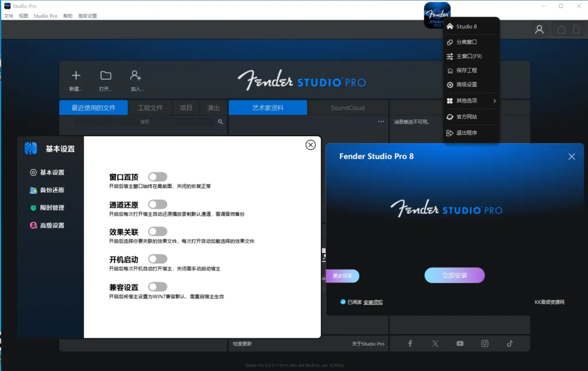Toggle the 开机启动 switch
The width and height of the screenshot is (588, 371).
coord(157,259)
